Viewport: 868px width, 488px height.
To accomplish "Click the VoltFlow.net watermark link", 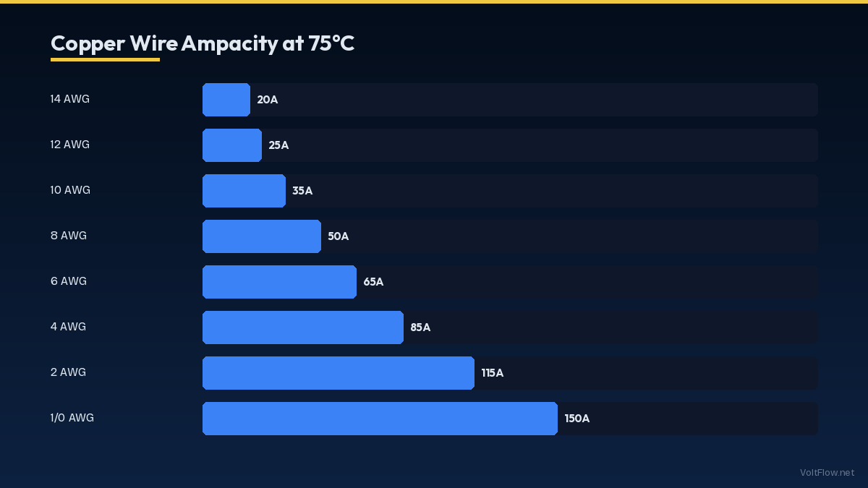I will coord(827,472).
